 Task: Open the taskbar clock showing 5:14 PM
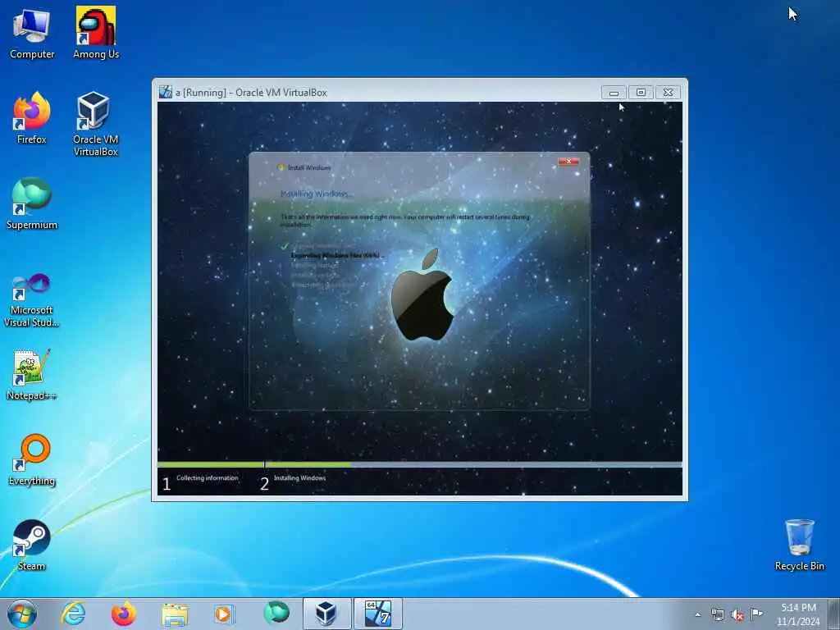tap(798, 614)
